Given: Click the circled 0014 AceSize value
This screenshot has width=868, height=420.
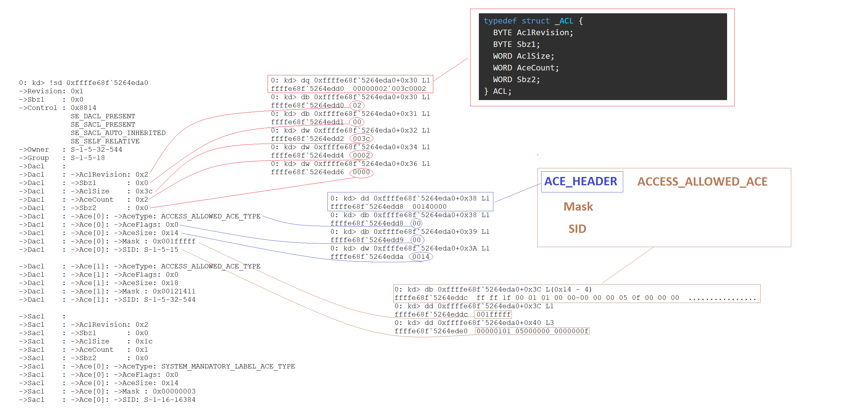Looking at the screenshot, I should (x=421, y=257).
